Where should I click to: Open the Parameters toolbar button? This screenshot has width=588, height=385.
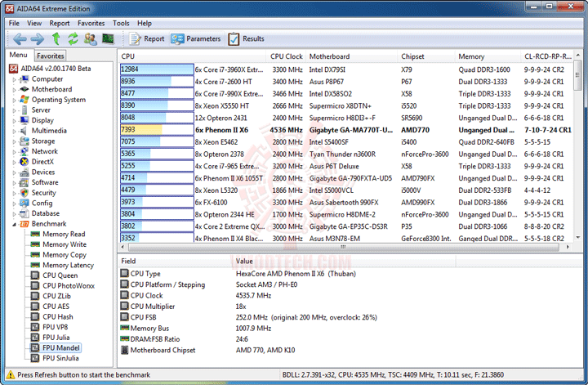coord(196,38)
